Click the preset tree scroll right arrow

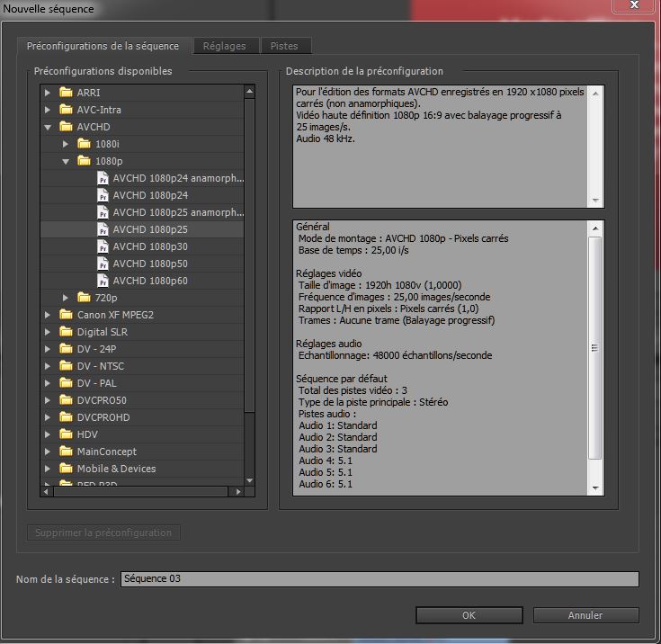(238, 491)
